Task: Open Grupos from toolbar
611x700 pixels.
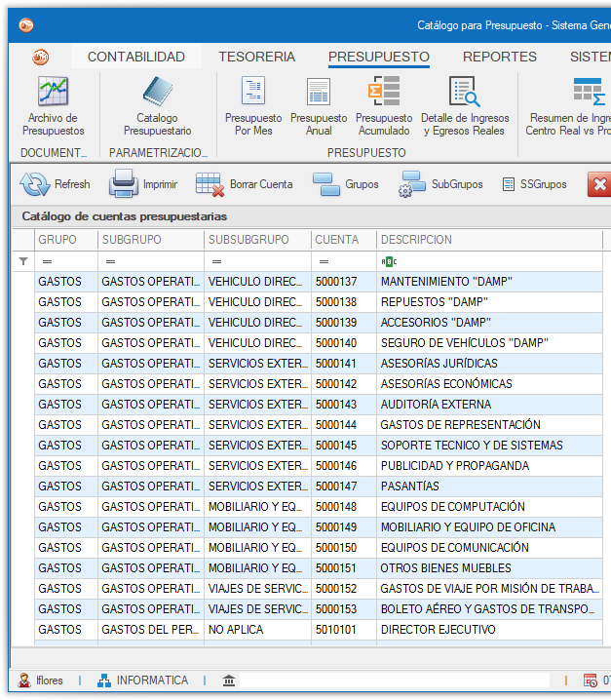Action: (345, 184)
